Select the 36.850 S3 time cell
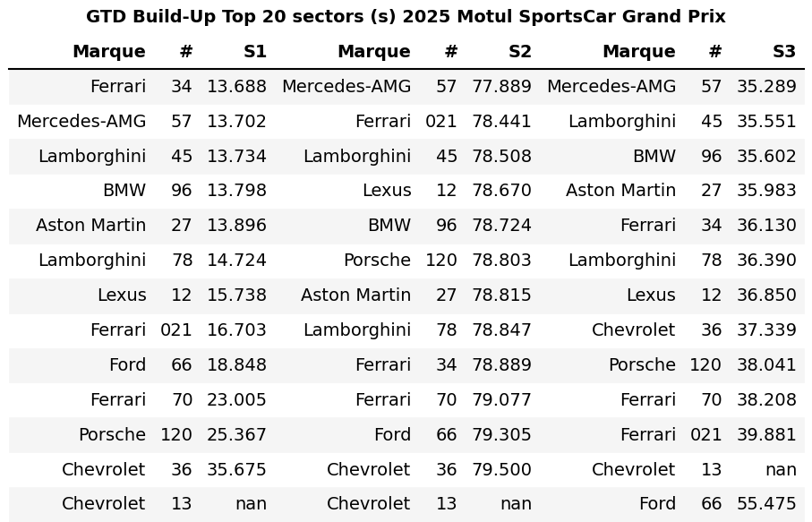812x522 pixels. [766, 295]
